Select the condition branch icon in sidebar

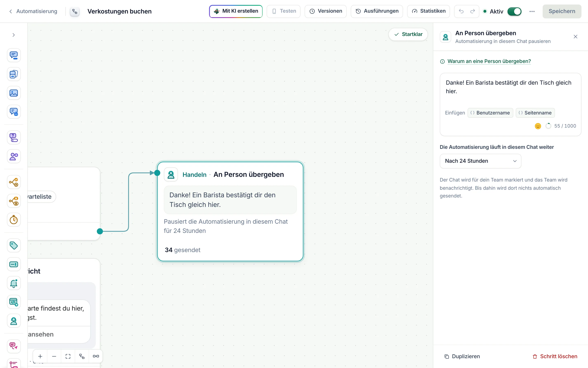tap(14, 182)
